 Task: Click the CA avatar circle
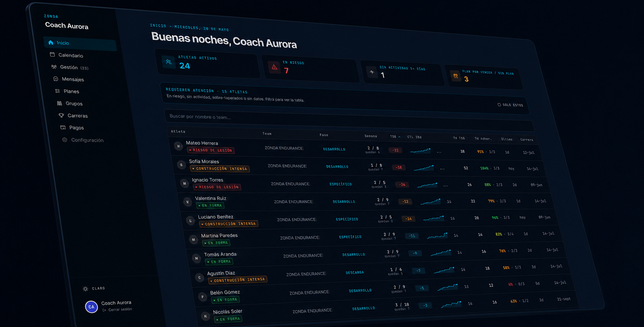91,307
